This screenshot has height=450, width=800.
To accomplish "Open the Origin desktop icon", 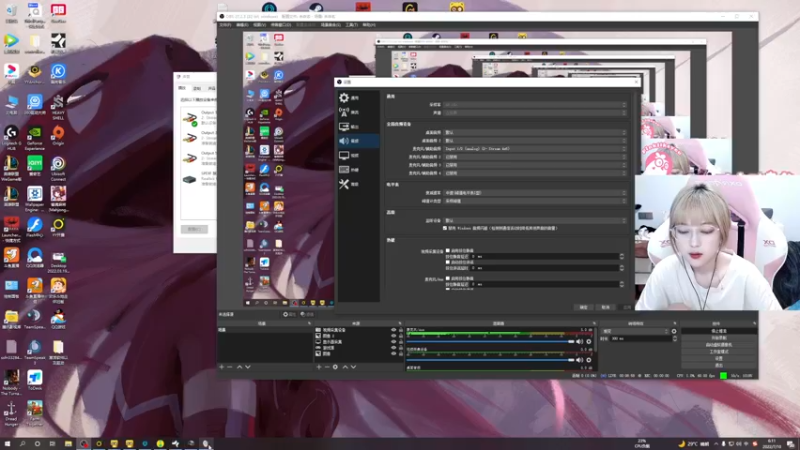I will pos(58,136).
